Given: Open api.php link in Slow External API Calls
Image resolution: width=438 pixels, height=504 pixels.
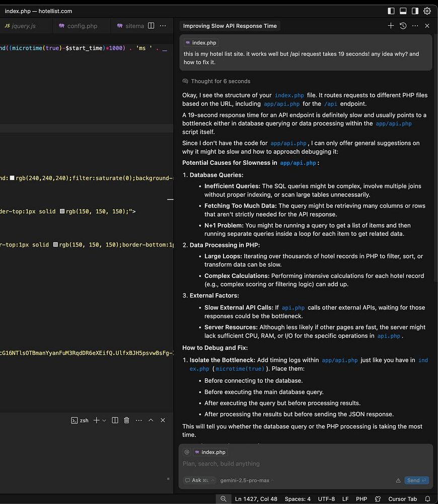Looking at the screenshot, I should (x=293, y=307).
